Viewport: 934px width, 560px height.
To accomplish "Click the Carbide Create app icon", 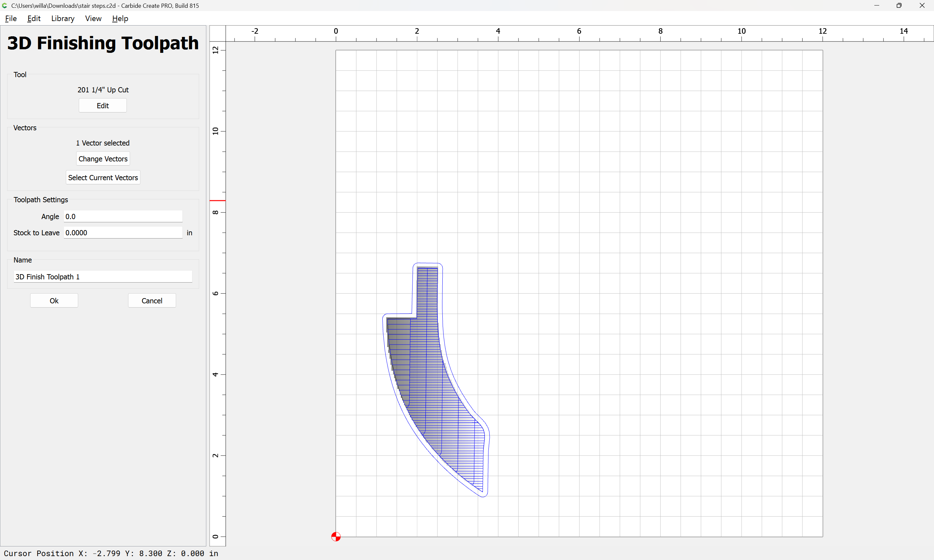I will (5, 5).
